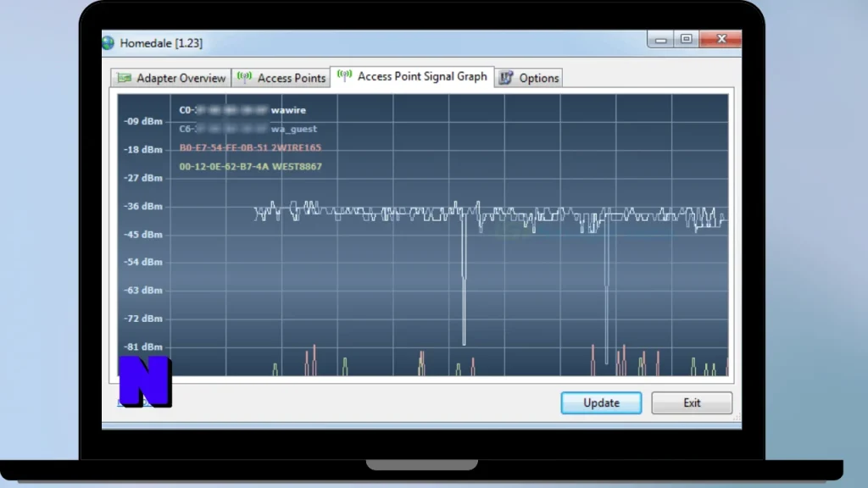Click the -36 dBm axis label

(x=142, y=206)
